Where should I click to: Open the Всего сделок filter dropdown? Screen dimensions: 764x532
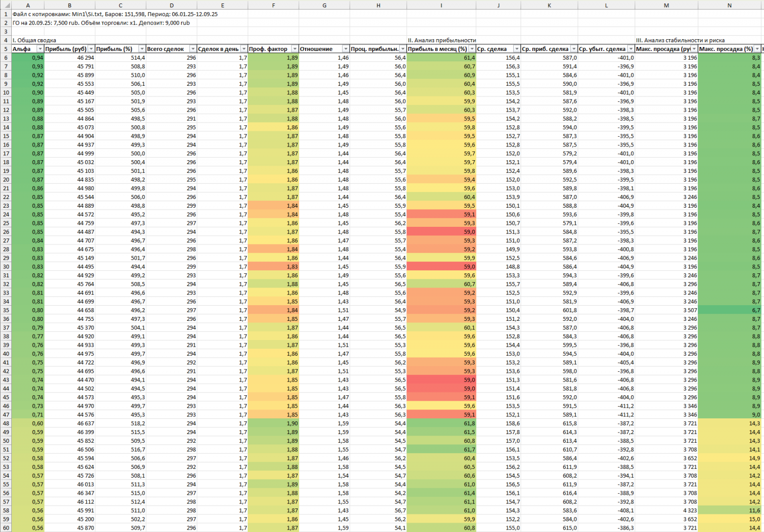(x=193, y=49)
